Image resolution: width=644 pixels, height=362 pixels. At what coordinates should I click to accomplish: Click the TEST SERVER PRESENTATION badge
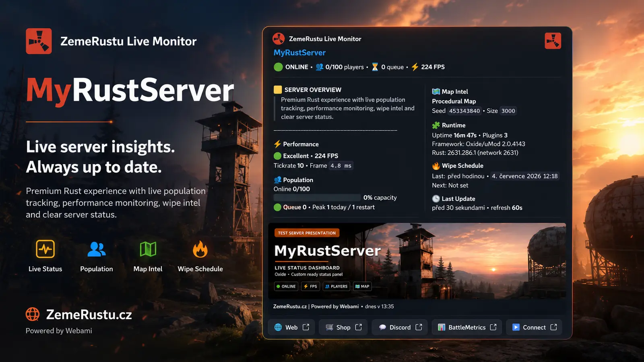307,233
